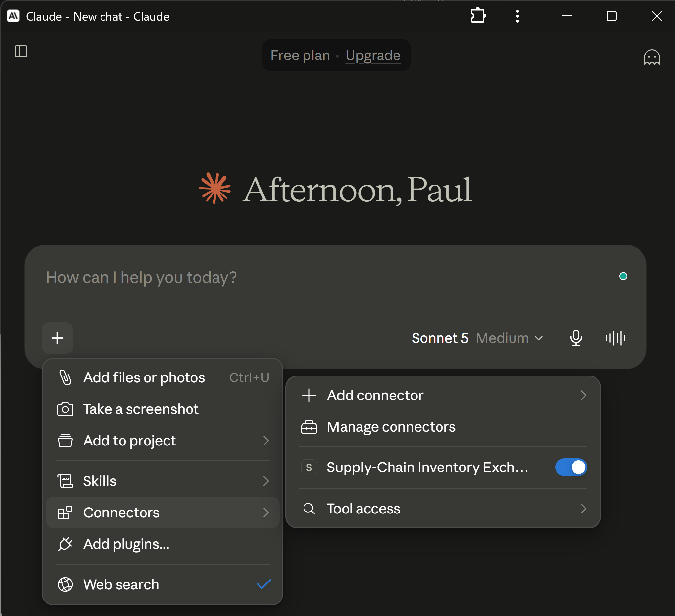
Task: Click the globe icon beside Web search
Action: click(x=65, y=584)
